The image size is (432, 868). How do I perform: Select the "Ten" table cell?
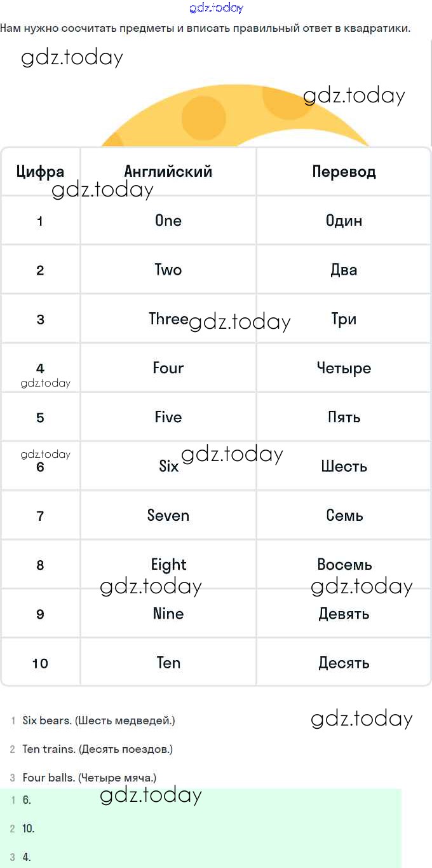[x=168, y=663]
